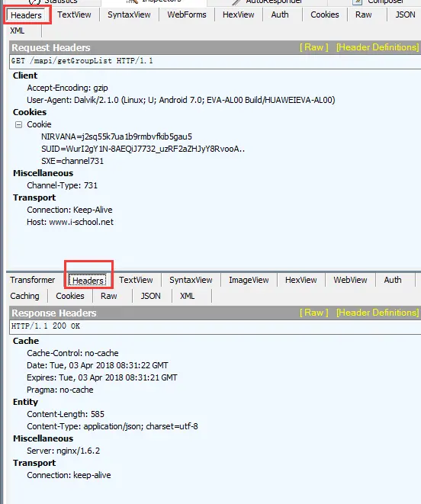Click the Cache group heading
Image resolution: width=421 pixels, height=504 pixels.
[26, 341]
